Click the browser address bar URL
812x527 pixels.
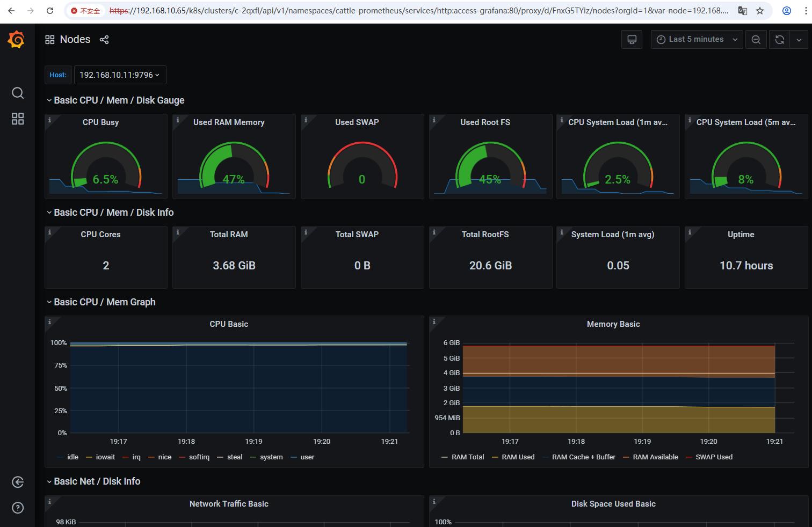click(x=419, y=11)
